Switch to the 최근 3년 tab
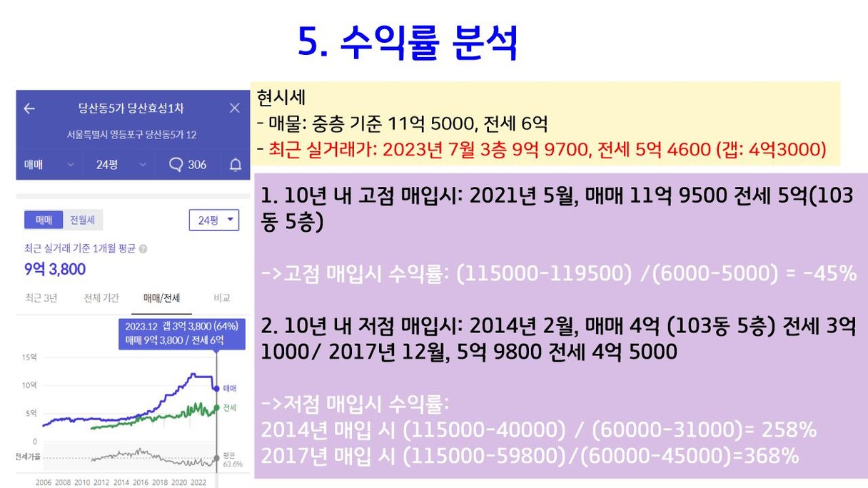Image resolution: width=868 pixels, height=488 pixels. (x=41, y=298)
